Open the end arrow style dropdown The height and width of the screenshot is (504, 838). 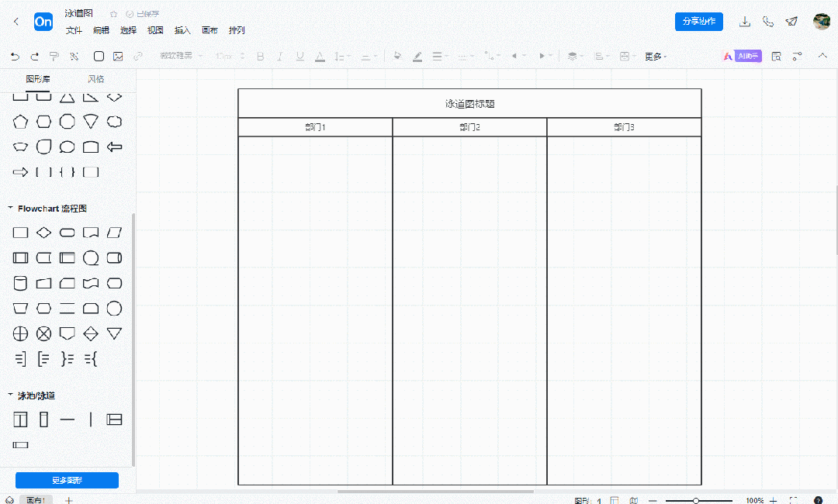(545, 56)
